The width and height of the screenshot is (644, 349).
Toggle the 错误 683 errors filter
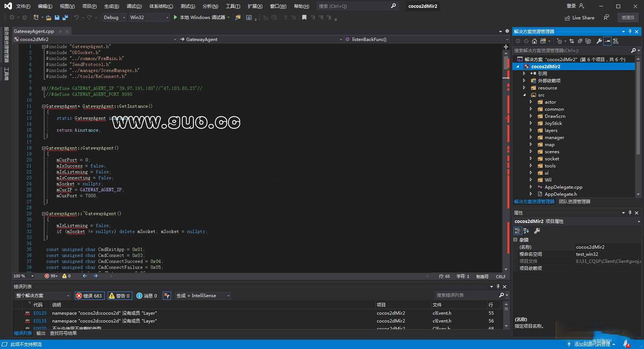point(89,296)
